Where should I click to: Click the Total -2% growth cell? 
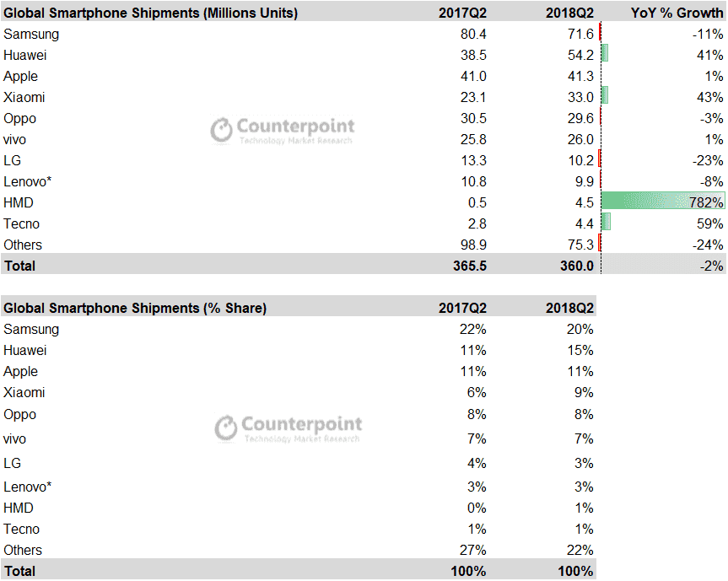[x=662, y=266]
